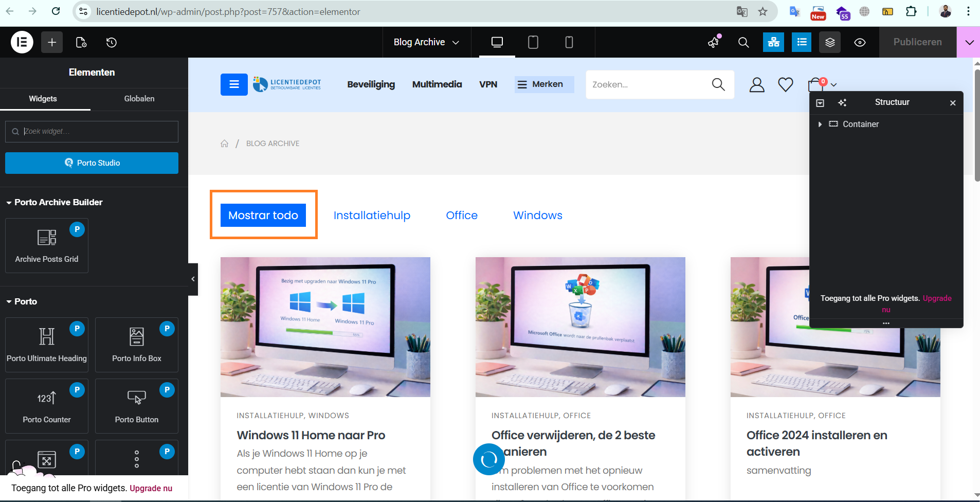Image resolution: width=980 pixels, height=502 pixels.
Task: Click the Elementor logo menu icon
Action: click(x=22, y=42)
